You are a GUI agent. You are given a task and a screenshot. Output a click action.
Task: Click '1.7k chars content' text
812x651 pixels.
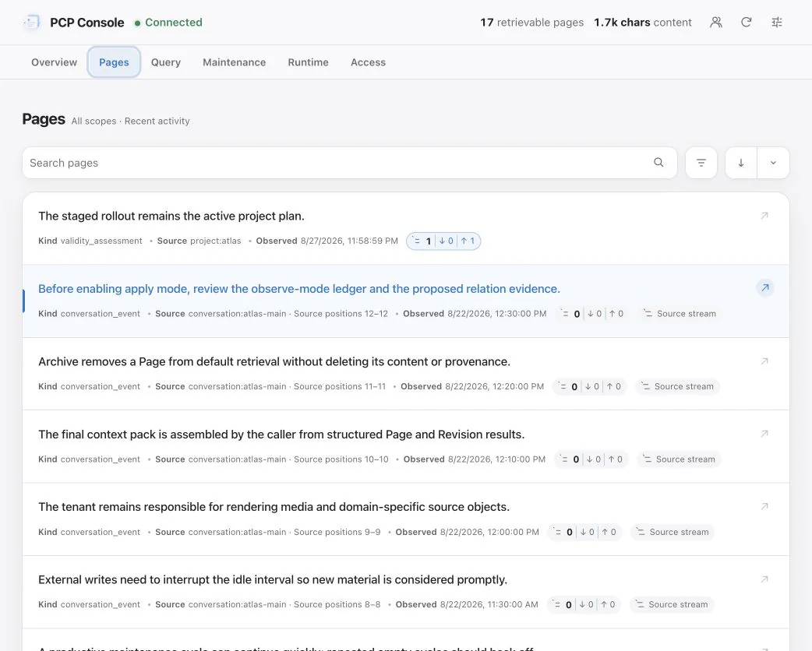coord(643,23)
